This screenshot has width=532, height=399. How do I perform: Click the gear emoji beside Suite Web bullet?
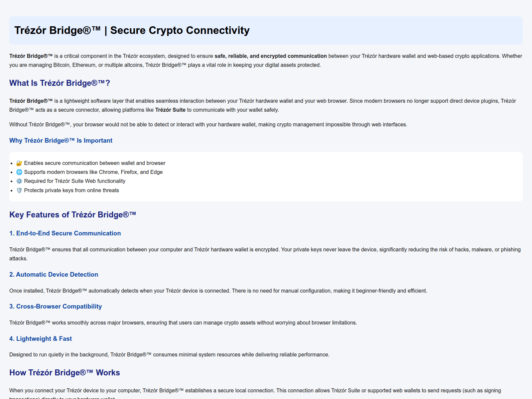[x=19, y=181]
